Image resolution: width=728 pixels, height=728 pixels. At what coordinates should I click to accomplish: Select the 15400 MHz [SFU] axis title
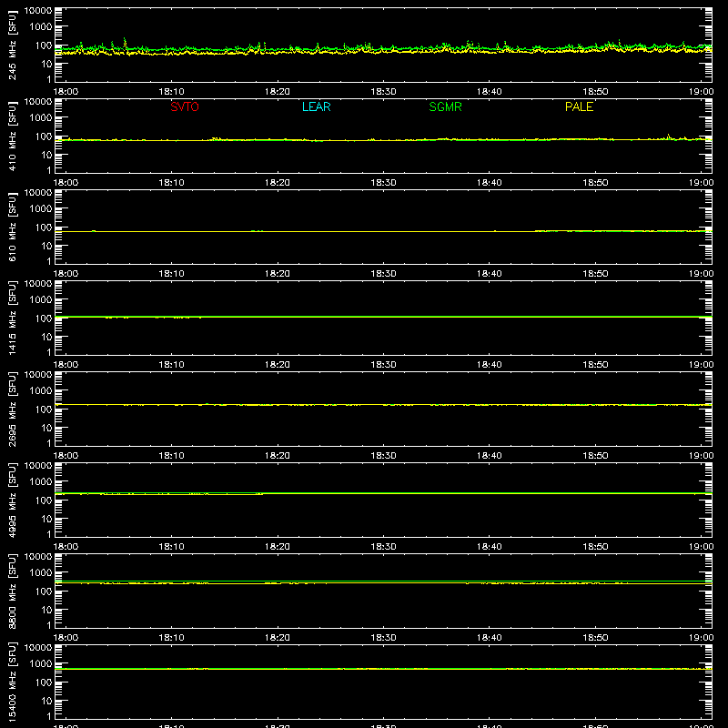pyautogui.click(x=13, y=682)
